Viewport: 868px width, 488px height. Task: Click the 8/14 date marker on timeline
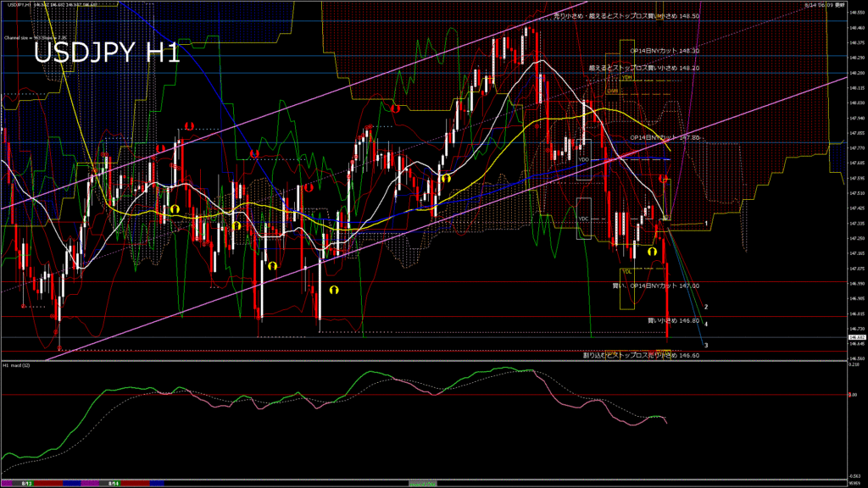[x=113, y=483]
